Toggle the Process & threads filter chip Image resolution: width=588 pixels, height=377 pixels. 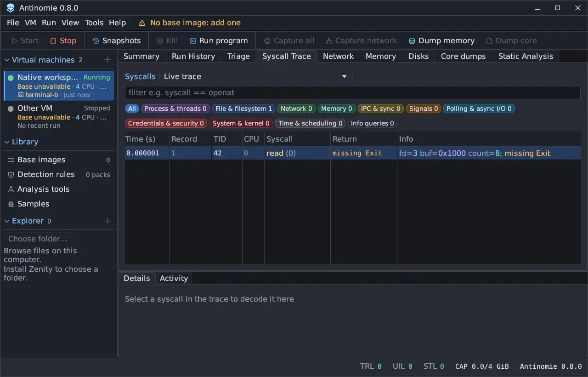(175, 109)
